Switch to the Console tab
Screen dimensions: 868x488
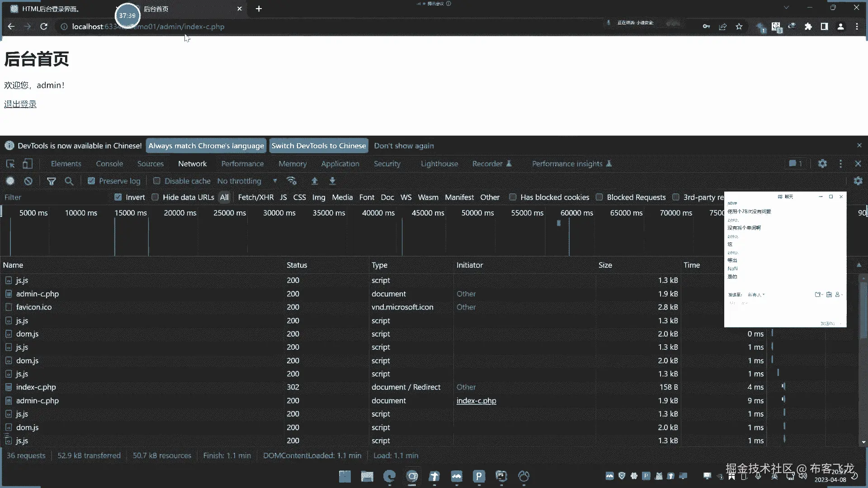[109, 164]
